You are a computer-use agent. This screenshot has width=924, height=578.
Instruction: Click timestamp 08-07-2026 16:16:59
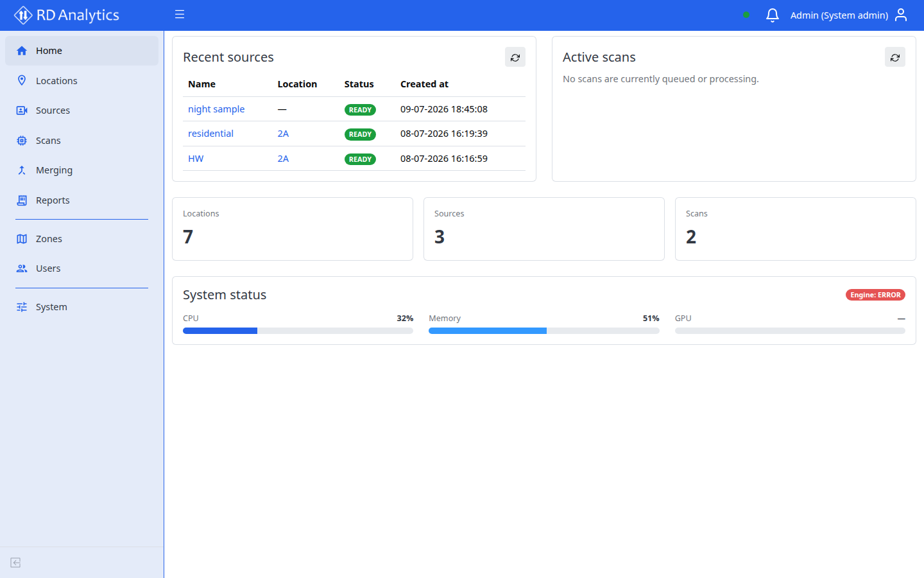pos(444,159)
